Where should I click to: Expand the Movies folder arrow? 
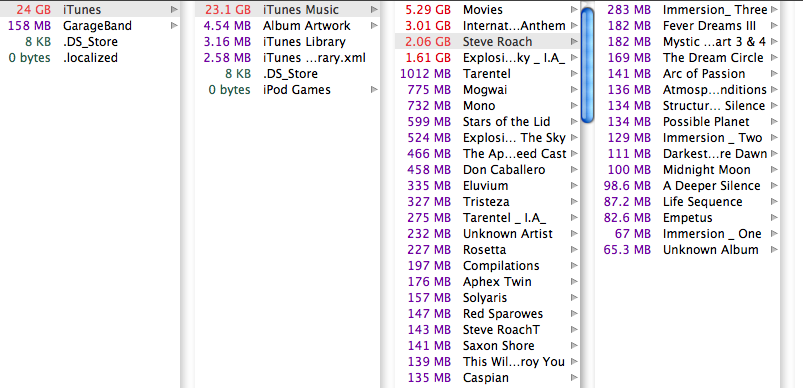click(x=575, y=10)
